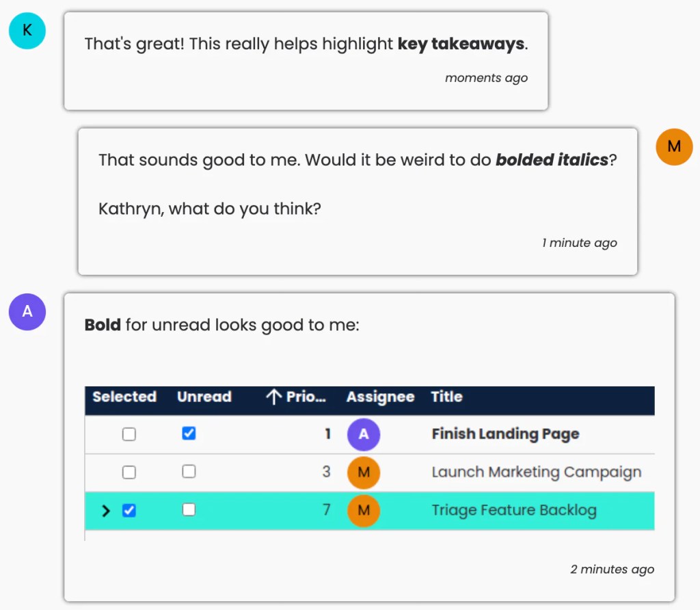Click the Selected column header
Screen dimensions: 700x610
pyautogui.click(x=124, y=397)
